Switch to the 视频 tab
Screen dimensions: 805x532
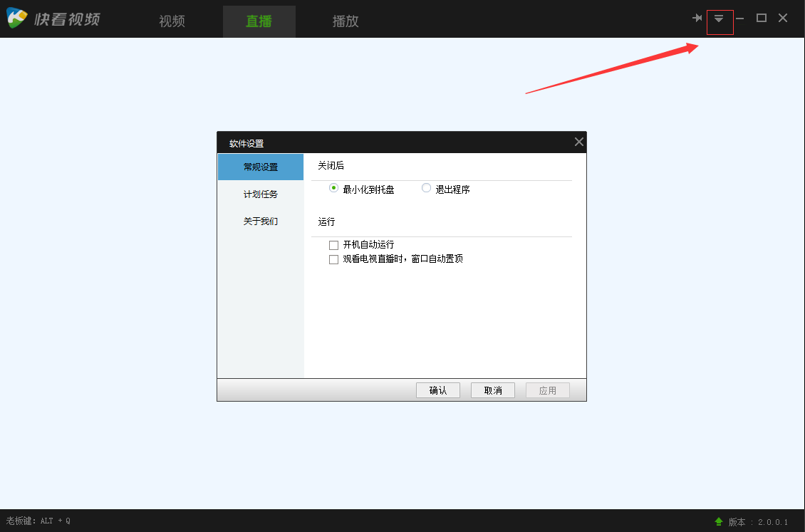coord(171,21)
